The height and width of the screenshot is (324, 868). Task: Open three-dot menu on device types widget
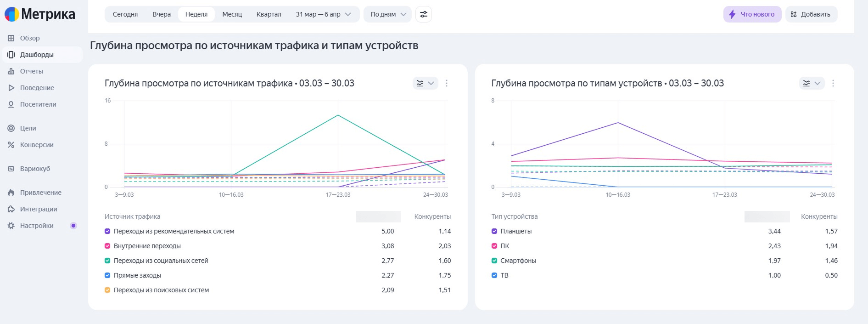833,83
